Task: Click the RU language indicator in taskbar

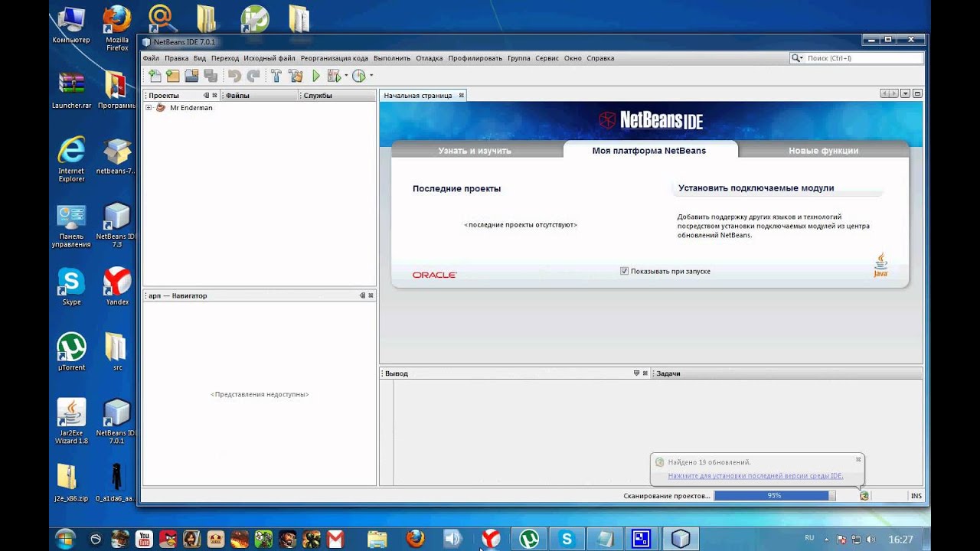Action: pos(809,538)
